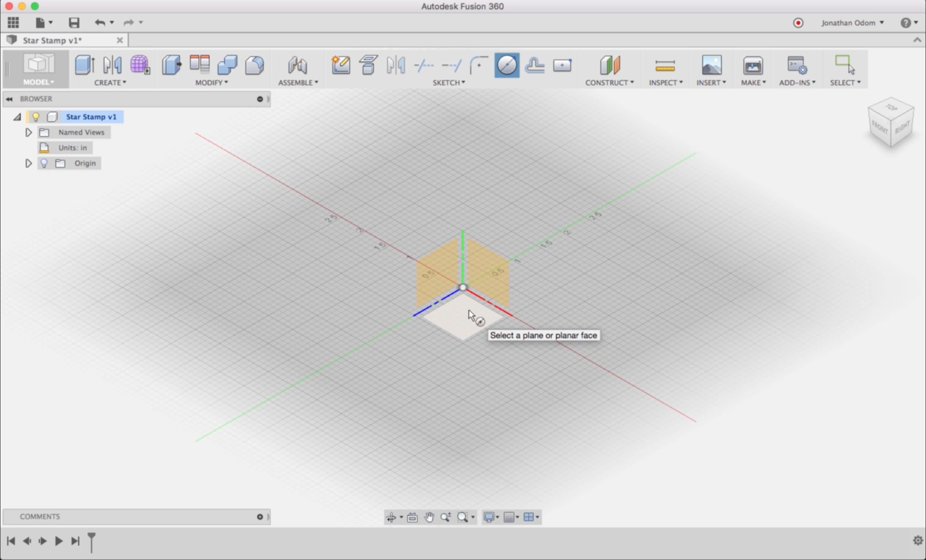This screenshot has width=926, height=560.
Task: Open the Jonathan Odom account dropdown
Action: (x=852, y=23)
